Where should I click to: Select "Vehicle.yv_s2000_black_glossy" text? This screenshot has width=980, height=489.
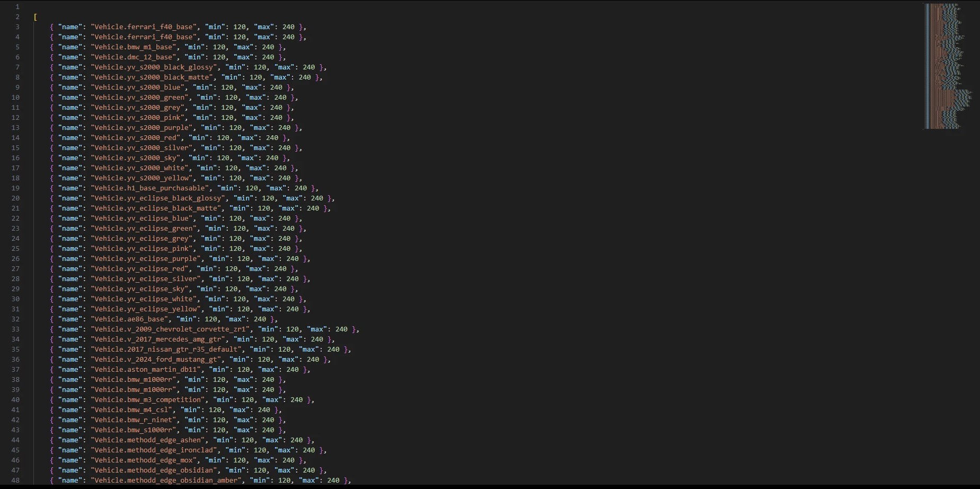[x=154, y=67]
